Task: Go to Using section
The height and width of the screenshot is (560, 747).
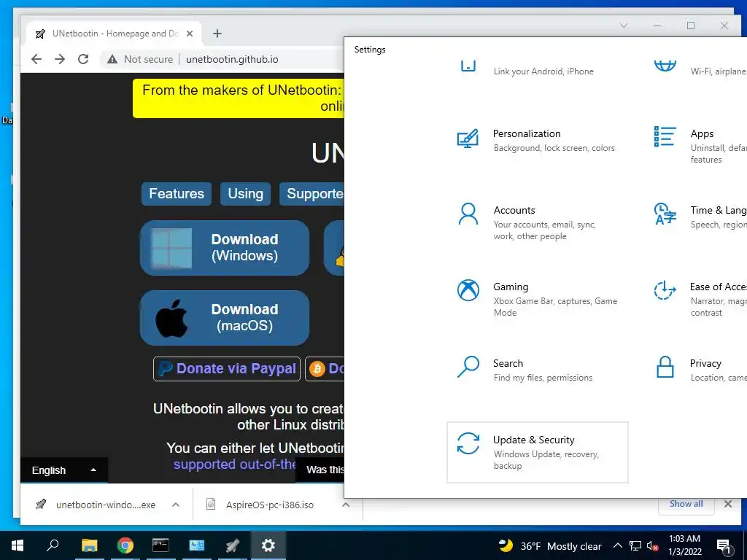Action: tap(245, 194)
